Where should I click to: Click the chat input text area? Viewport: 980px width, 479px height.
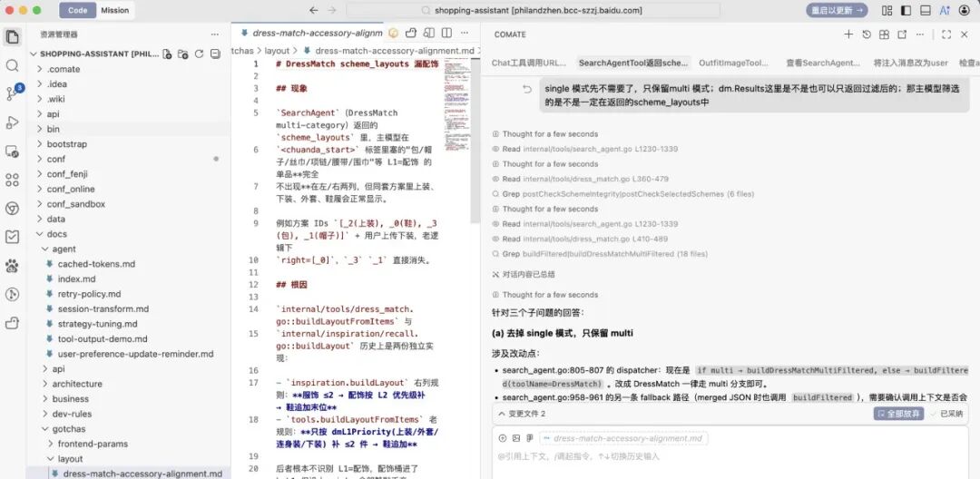coord(730,457)
